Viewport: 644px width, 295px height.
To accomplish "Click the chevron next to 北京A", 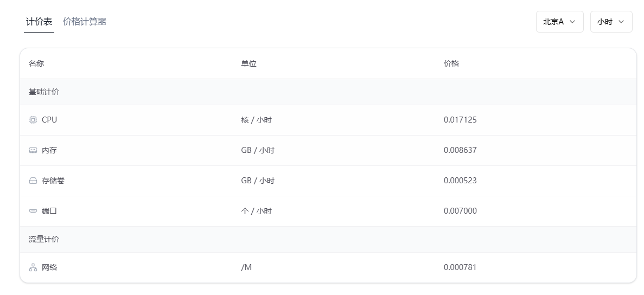I will pos(572,22).
